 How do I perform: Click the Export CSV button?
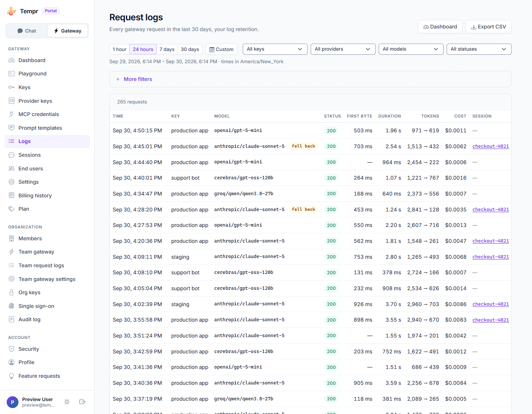[488, 27]
